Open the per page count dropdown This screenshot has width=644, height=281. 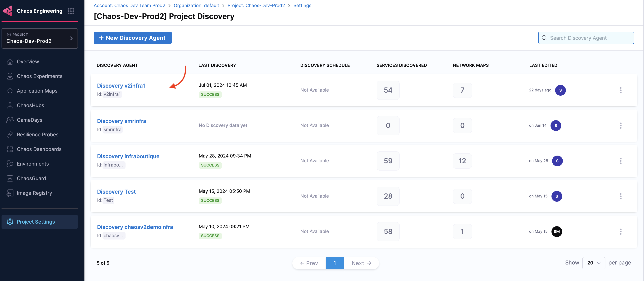pos(594,263)
